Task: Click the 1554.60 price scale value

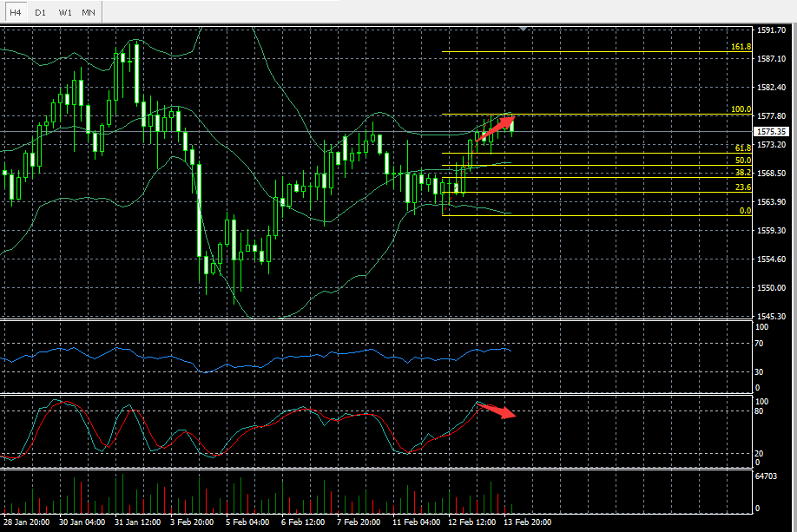Action: 771,259
